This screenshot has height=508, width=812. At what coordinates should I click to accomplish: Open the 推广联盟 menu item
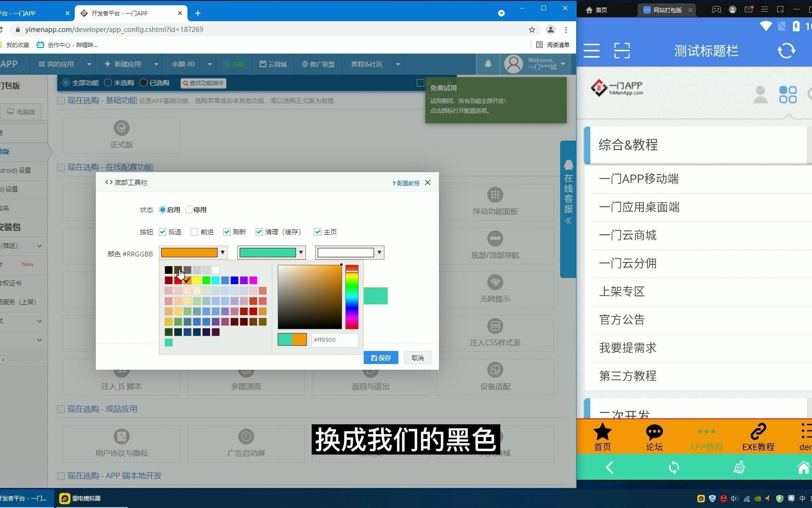coord(318,64)
